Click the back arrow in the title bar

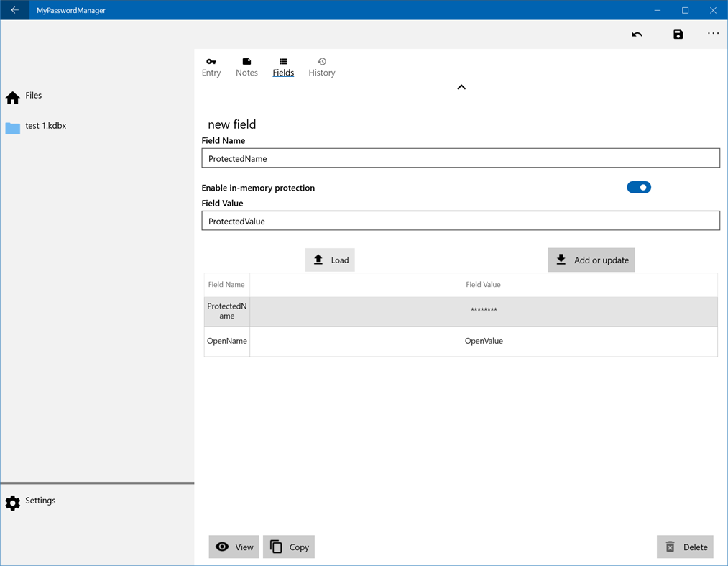(14, 9)
